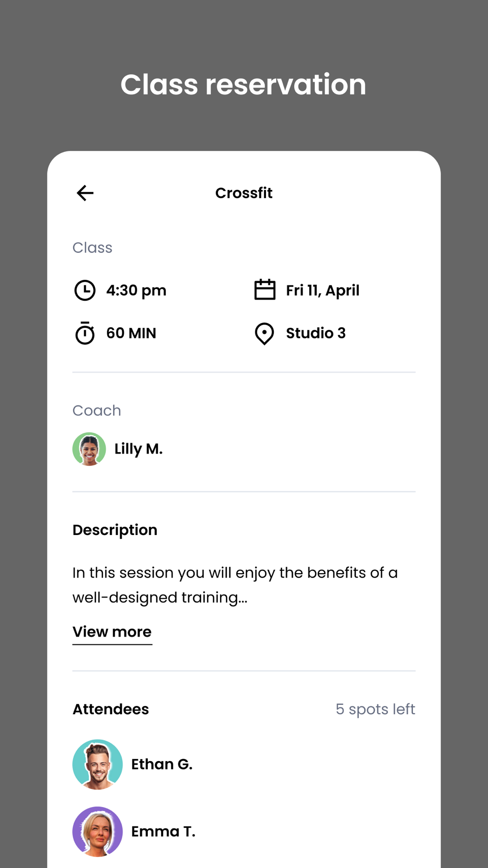The height and width of the screenshot is (868, 488).
Task: Tap the 5 spots left label
Action: (375, 709)
